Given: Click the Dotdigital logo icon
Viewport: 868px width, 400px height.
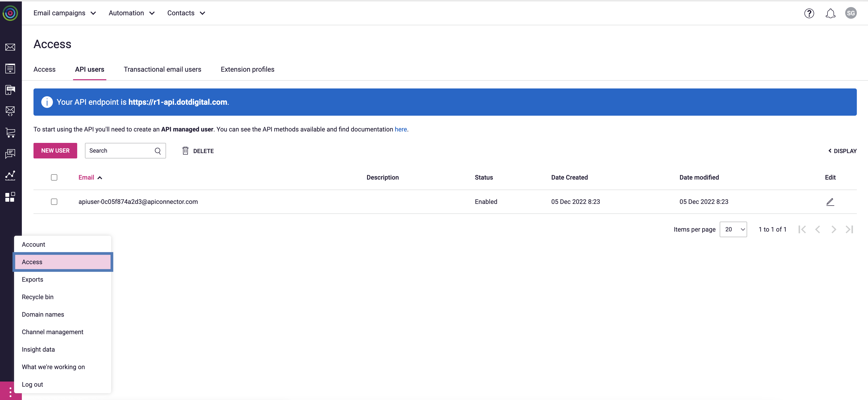Looking at the screenshot, I should [x=10, y=13].
